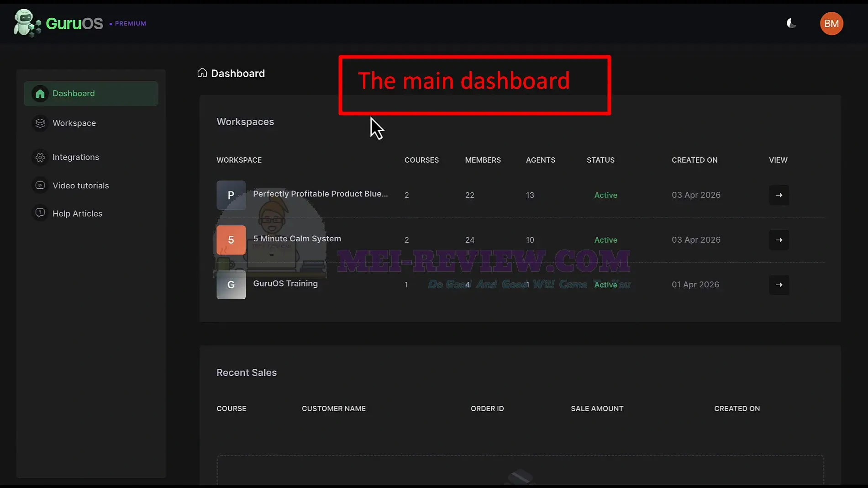Click the Help Articles question icon
868x488 pixels.
(x=40, y=213)
